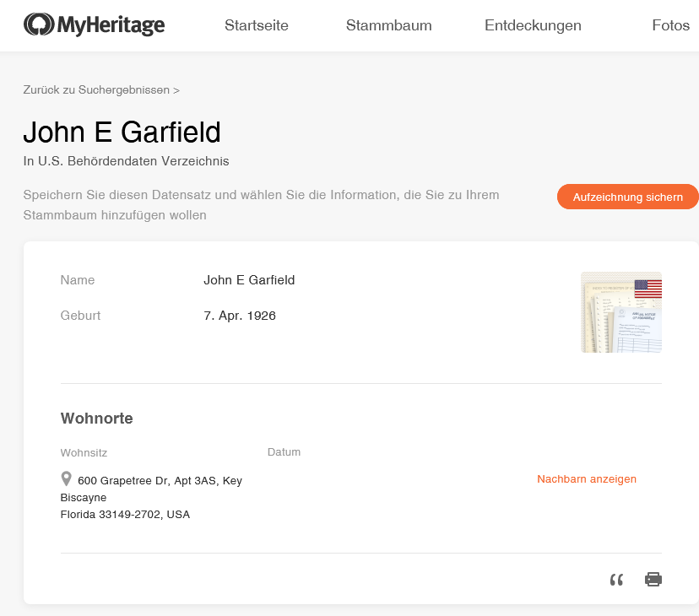This screenshot has width=699, height=616.
Task: Switch to the Fotos section
Action: [670, 25]
